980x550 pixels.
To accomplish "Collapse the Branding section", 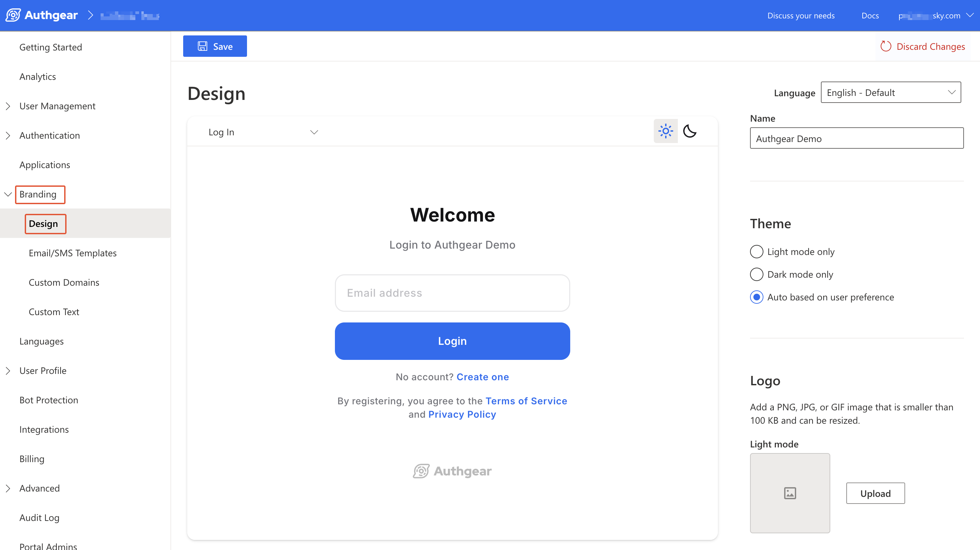I will [x=8, y=194].
